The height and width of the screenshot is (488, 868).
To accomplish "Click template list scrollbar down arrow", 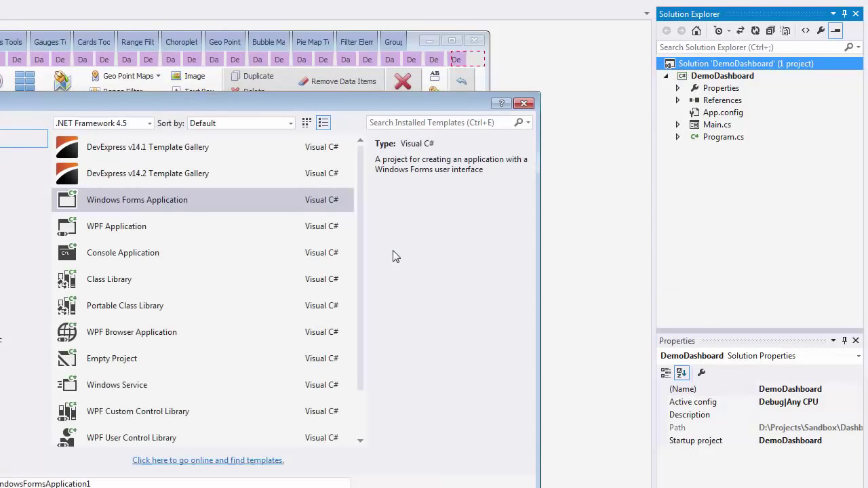I will (x=360, y=441).
